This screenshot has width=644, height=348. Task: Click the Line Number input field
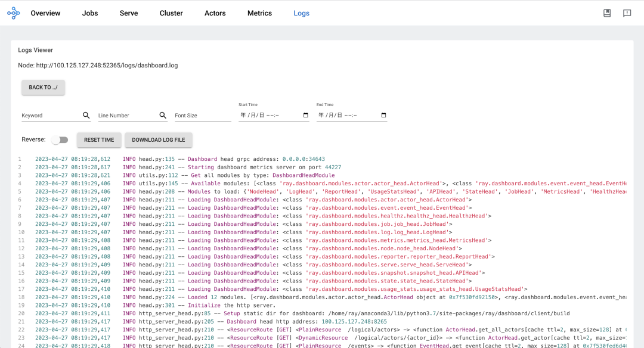(126, 116)
